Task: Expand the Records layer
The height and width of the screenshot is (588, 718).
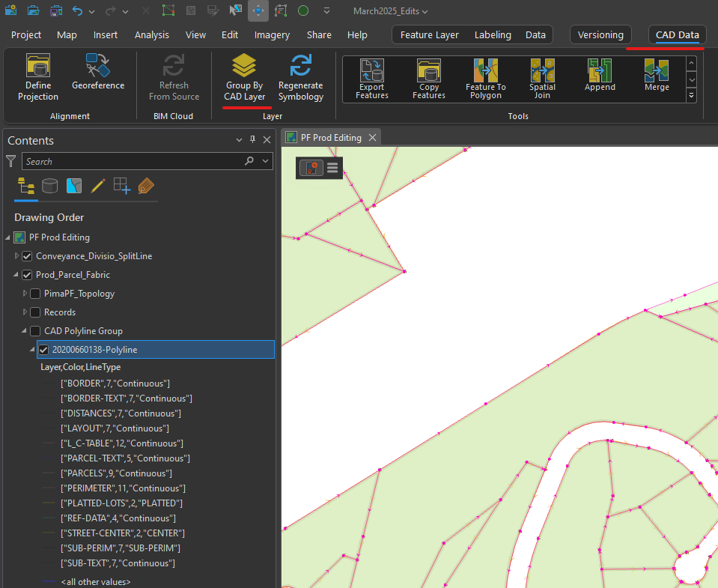Action: pos(23,312)
